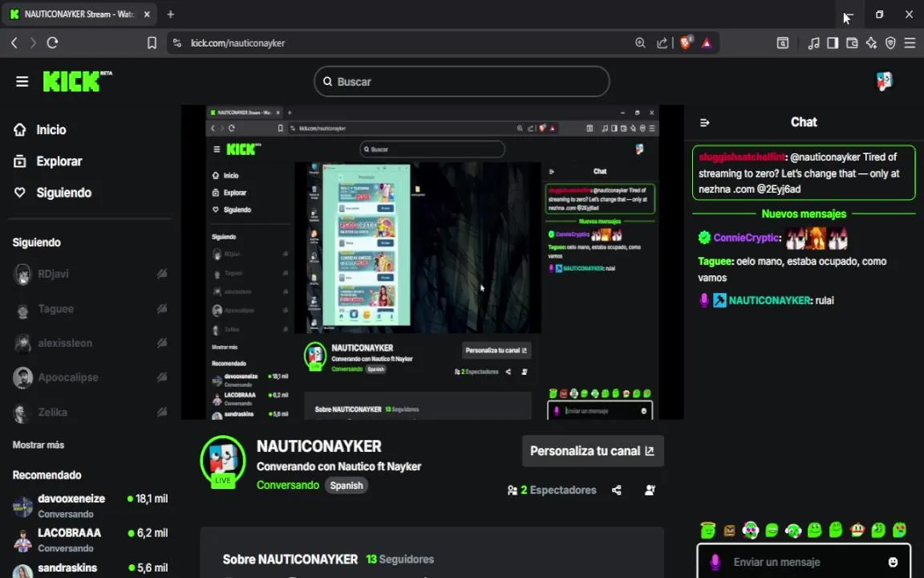Screen dimensions: 924x578
Task: Open Taguee followed channel
Action: pos(90,308)
